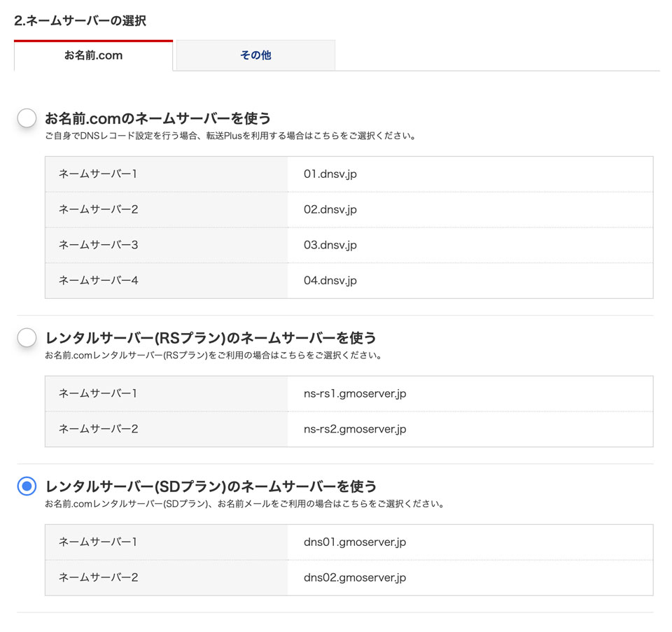Image resolution: width=672 pixels, height=632 pixels.
Task: Select the お名前.com tab
Action: click(93, 55)
